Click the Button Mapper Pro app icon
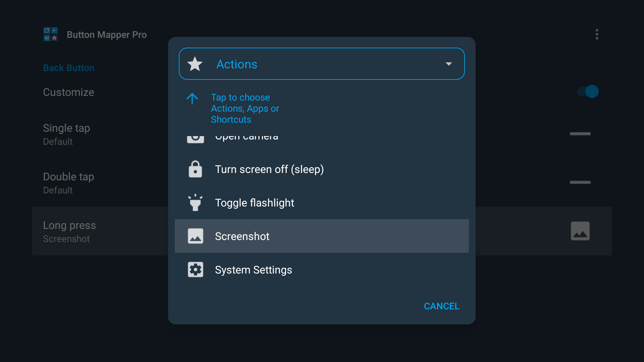 point(51,34)
